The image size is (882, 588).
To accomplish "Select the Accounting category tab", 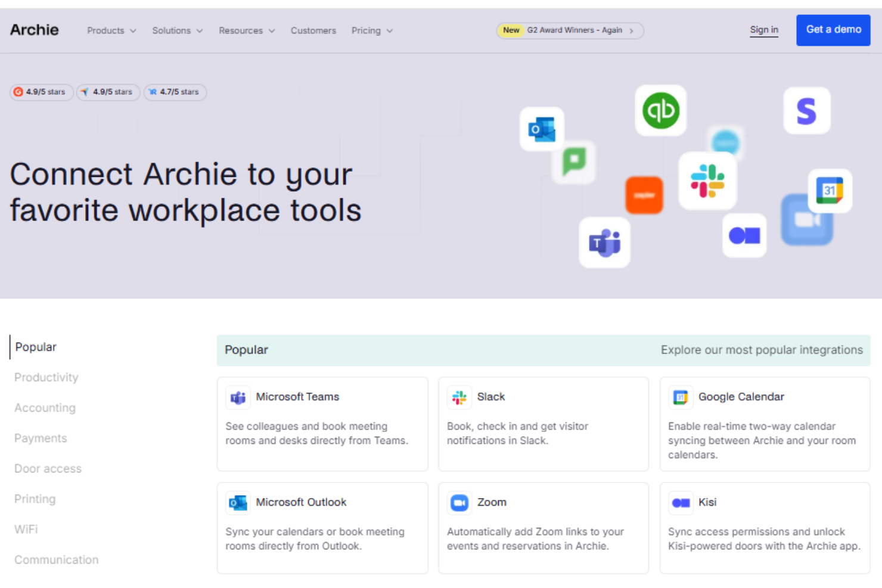I will coord(45,408).
